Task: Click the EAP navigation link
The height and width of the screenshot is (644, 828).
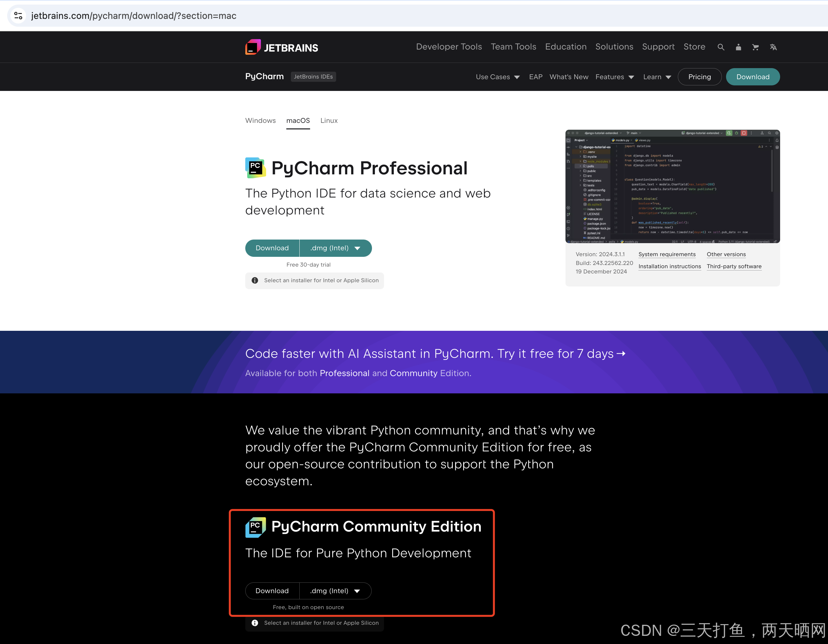Action: pyautogui.click(x=535, y=77)
